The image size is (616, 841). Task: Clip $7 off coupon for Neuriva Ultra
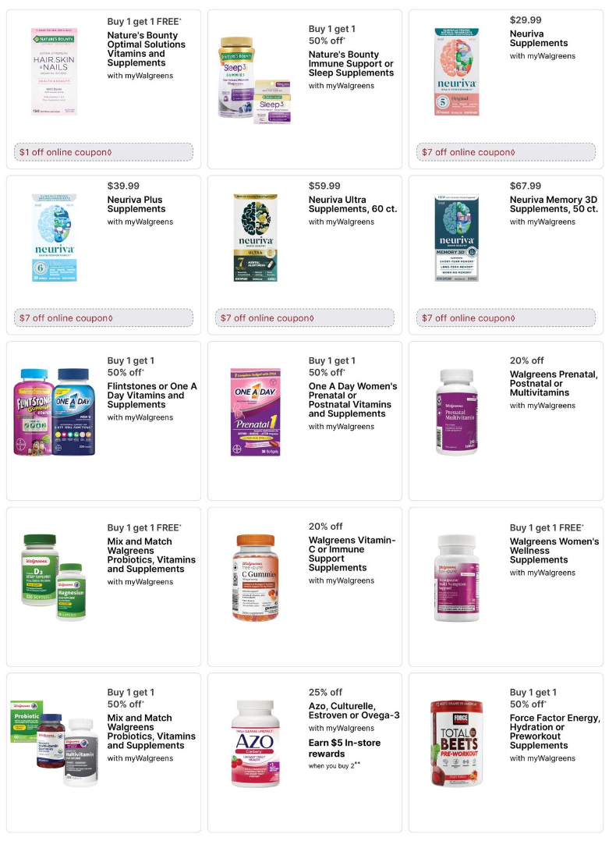click(x=305, y=318)
